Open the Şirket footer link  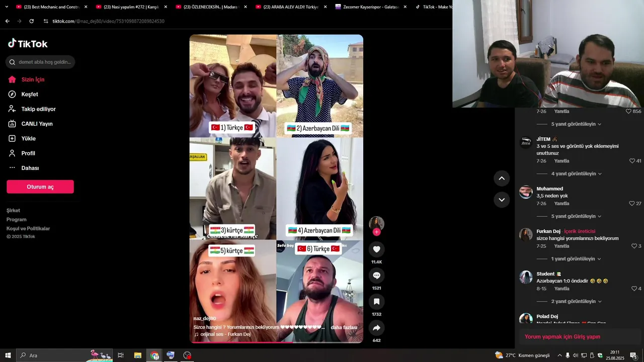pos(13,211)
